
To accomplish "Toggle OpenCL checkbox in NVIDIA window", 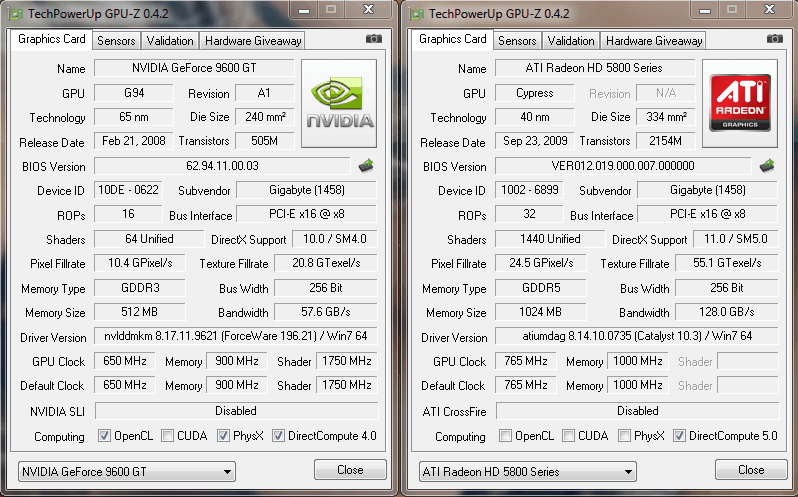I will pyautogui.click(x=104, y=436).
